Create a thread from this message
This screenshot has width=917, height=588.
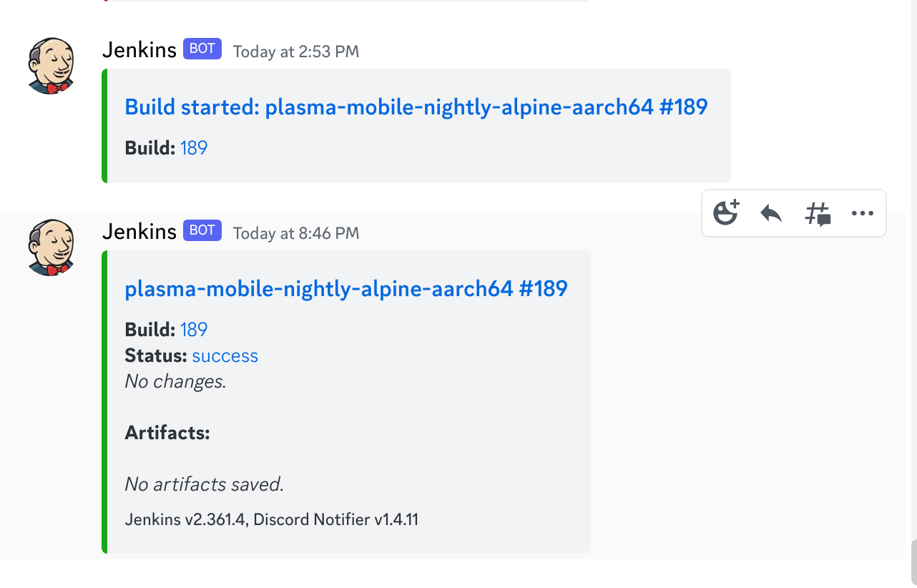(x=818, y=213)
